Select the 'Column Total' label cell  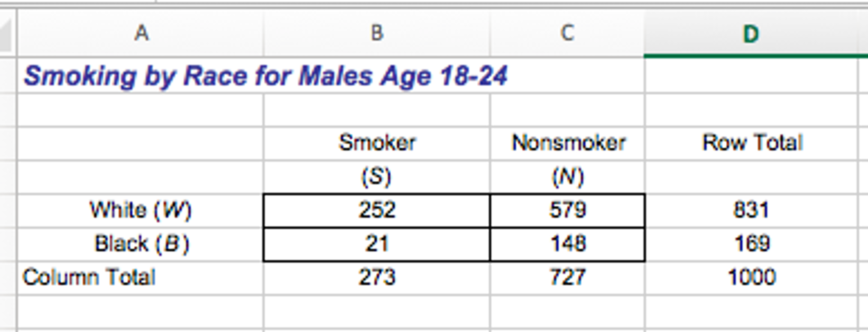pos(89,277)
